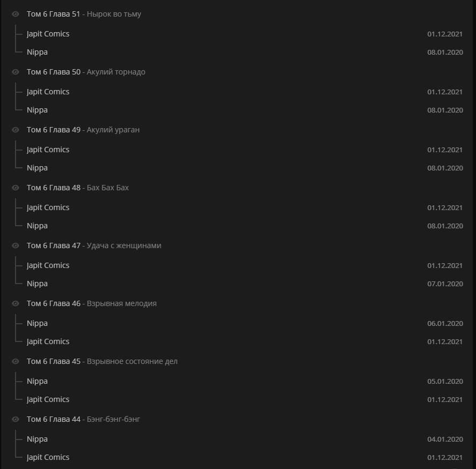The image size is (476, 469).
Task: Open Глава 50 Акулий торнадо
Action: [86, 72]
